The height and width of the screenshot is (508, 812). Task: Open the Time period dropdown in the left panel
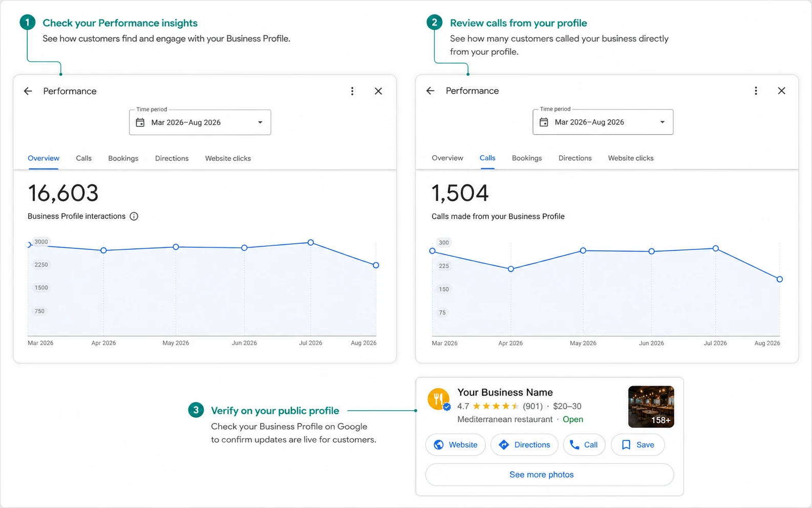200,122
